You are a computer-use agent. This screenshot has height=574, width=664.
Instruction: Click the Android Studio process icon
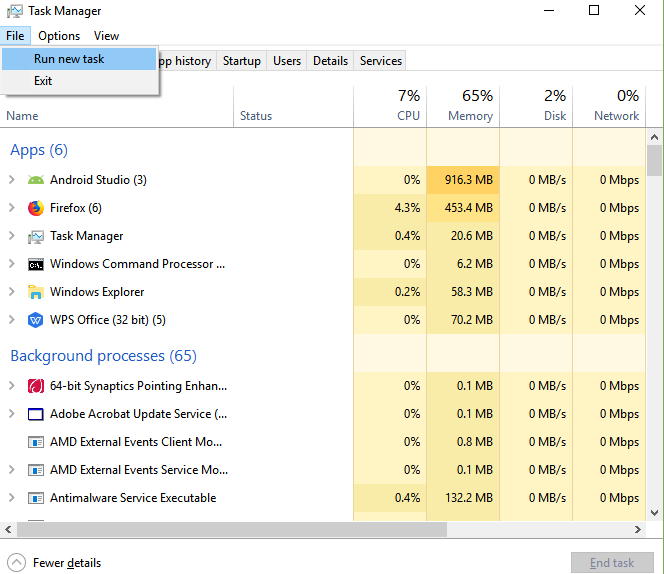tap(36, 180)
